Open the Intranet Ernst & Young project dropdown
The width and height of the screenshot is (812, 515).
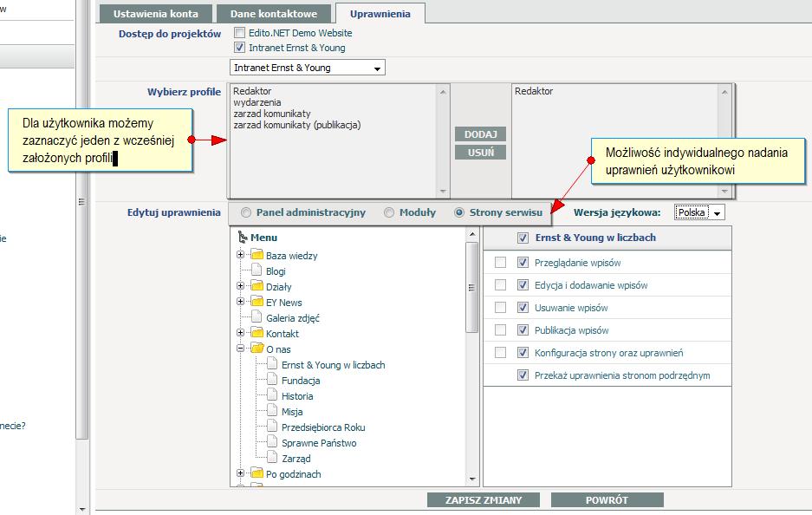tap(308, 68)
